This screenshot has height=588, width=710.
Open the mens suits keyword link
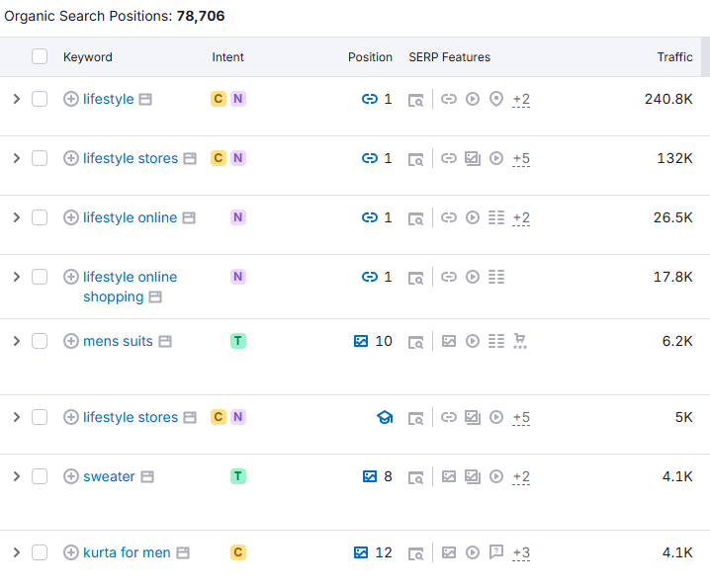pos(118,341)
